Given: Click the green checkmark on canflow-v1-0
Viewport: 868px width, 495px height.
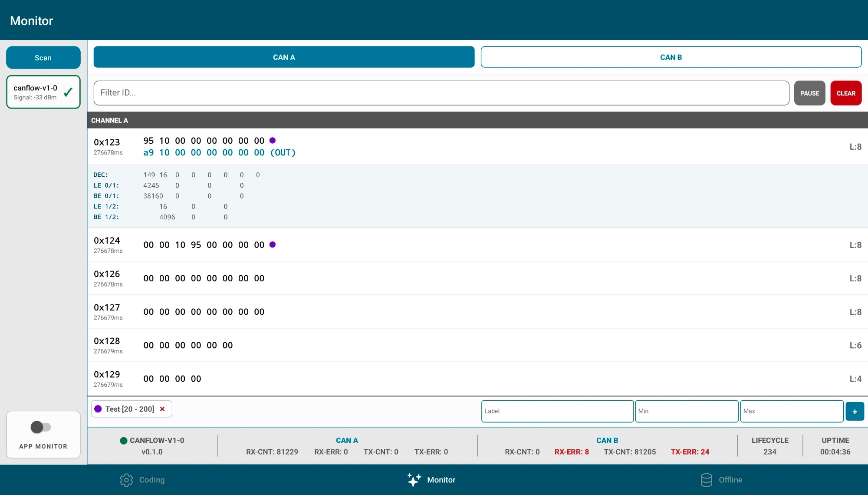Looking at the screenshot, I should tap(68, 92).
